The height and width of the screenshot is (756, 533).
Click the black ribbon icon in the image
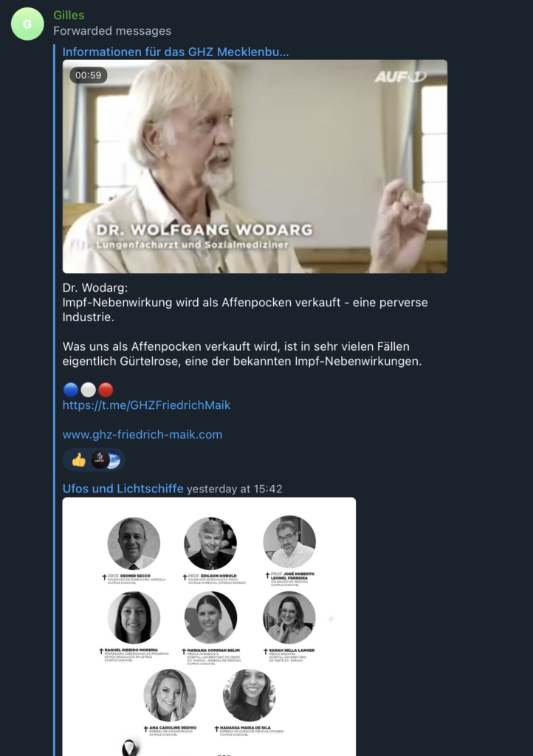[x=130, y=748]
